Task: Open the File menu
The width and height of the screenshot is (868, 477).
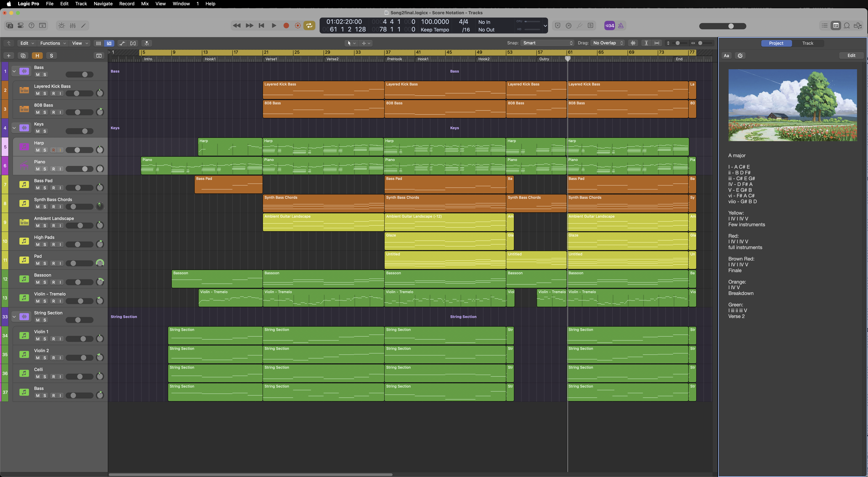Action: tap(50, 4)
